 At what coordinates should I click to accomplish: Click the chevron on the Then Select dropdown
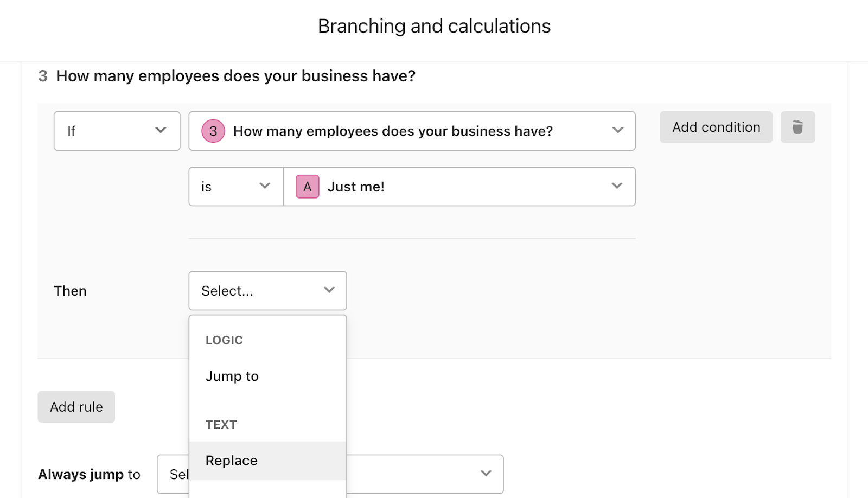329,290
